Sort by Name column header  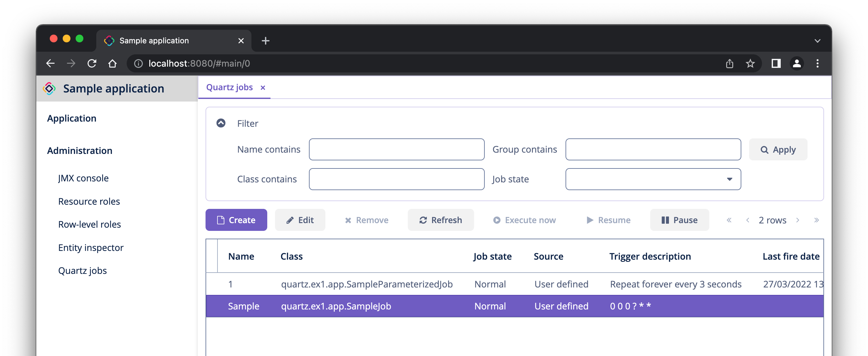(x=241, y=256)
